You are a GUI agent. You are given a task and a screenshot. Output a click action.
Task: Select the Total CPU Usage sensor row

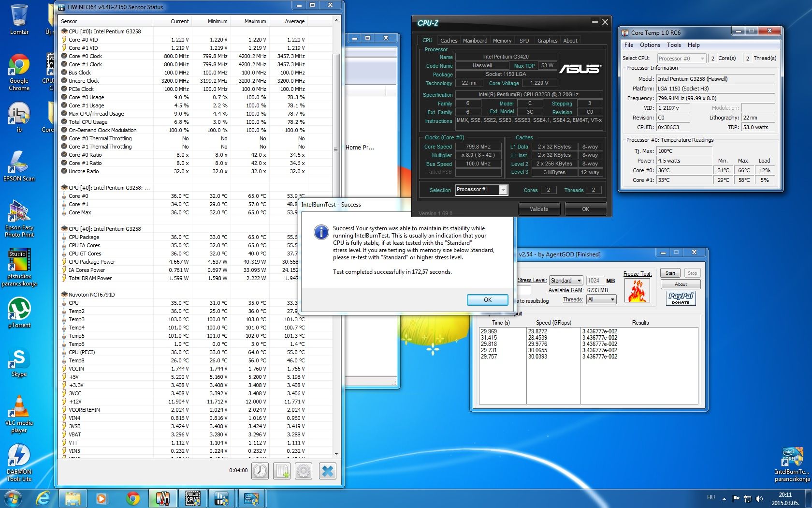(194, 122)
